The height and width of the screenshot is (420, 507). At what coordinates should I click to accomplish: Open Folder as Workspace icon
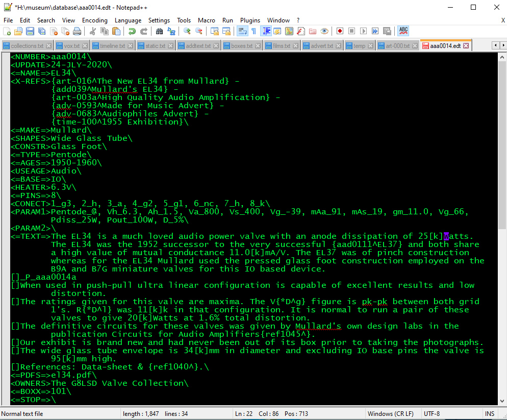[x=313, y=31]
